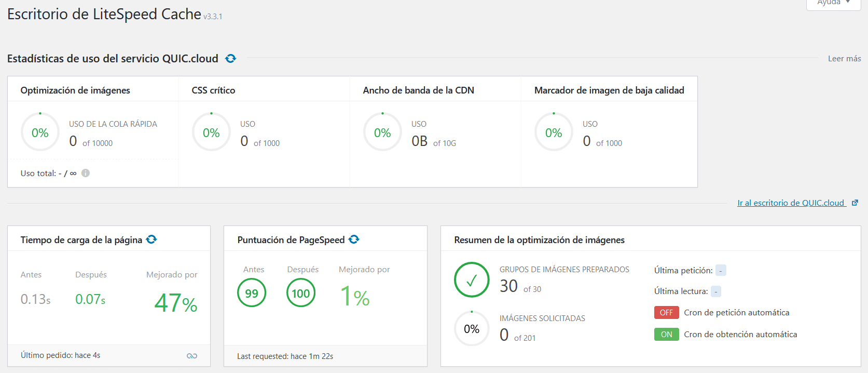Screen dimensions: 868x373
Task: Click Estadísticas de uso del servicio QUIC.cloud heading
Action: (113, 59)
